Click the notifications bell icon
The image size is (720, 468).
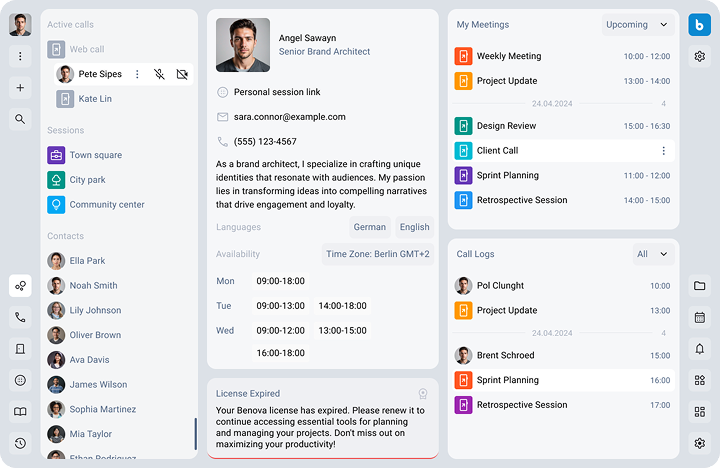click(699, 349)
